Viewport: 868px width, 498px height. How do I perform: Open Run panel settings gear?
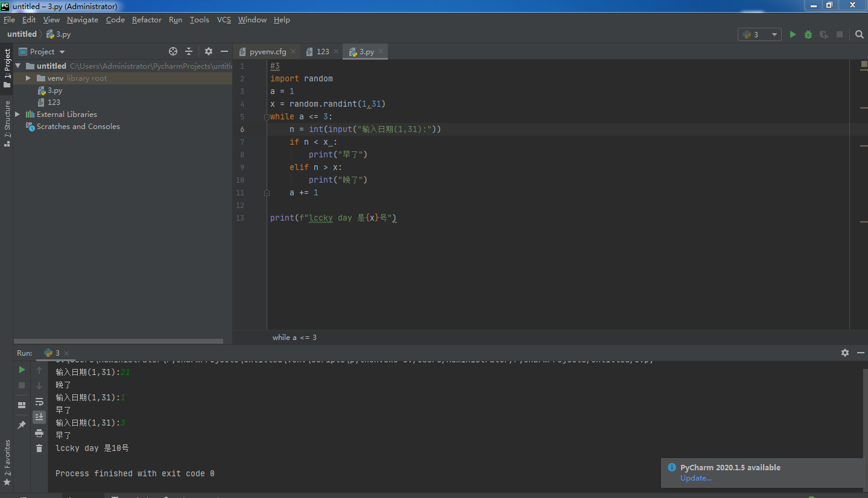point(845,353)
